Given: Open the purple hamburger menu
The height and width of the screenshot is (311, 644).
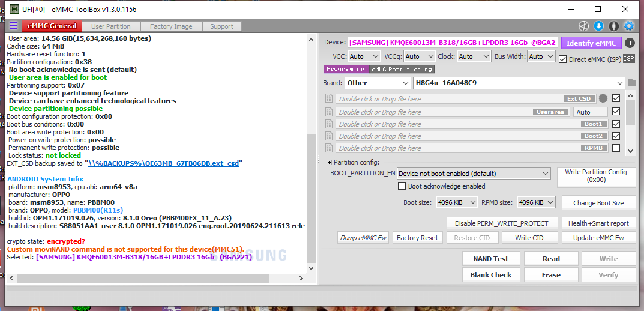Looking at the screenshot, I should pos(13,26).
